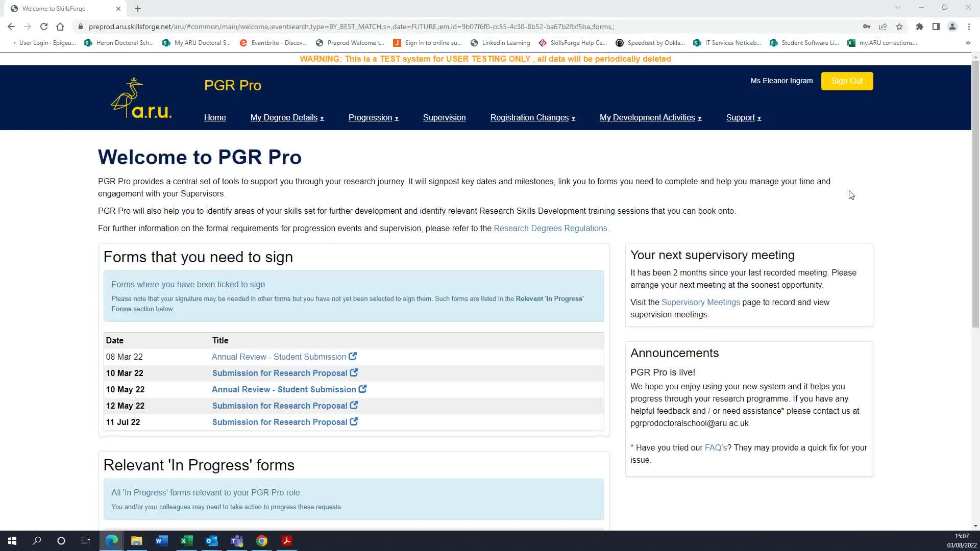Open the FAQ's link in Announcements
The image size is (980, 551).
click(716, 448)
